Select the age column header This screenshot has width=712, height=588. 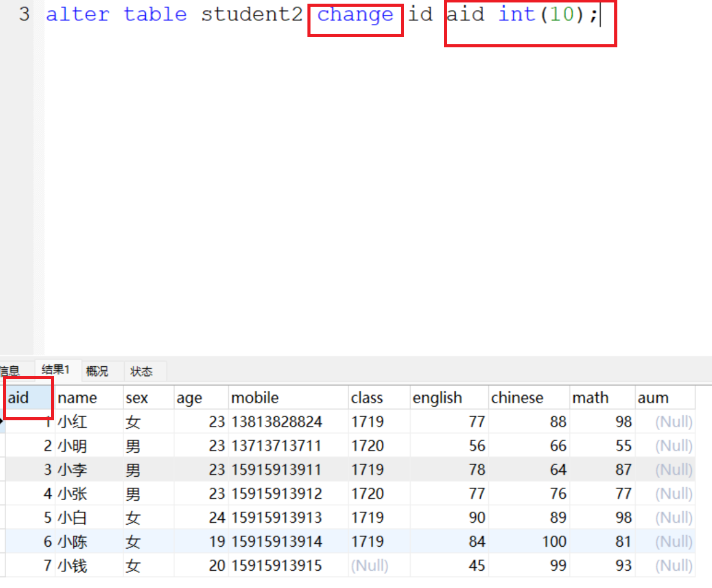click(x=200, y=398)
